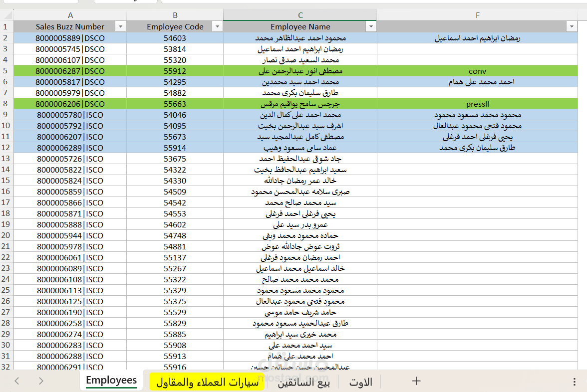The height and width of the screenshot is (392, 587).
Task: Select column A header
Action: pyautogui.click(x=70, y=15)
